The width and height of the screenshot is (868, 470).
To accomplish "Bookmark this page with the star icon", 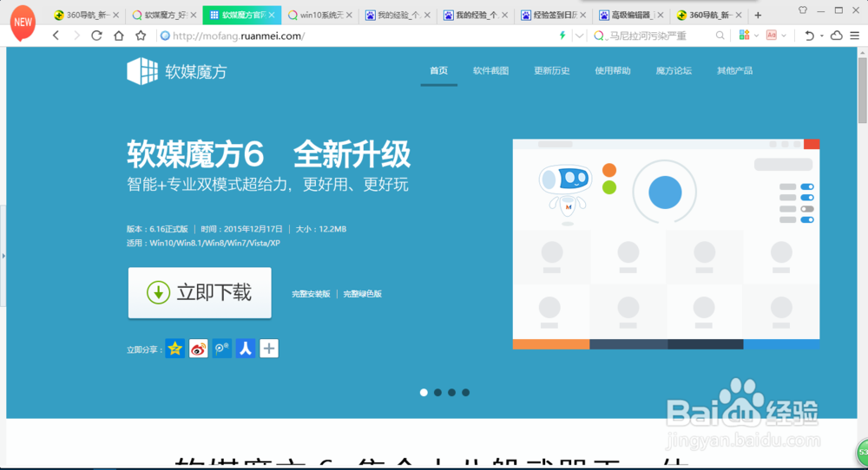I will tap(141, 36).
